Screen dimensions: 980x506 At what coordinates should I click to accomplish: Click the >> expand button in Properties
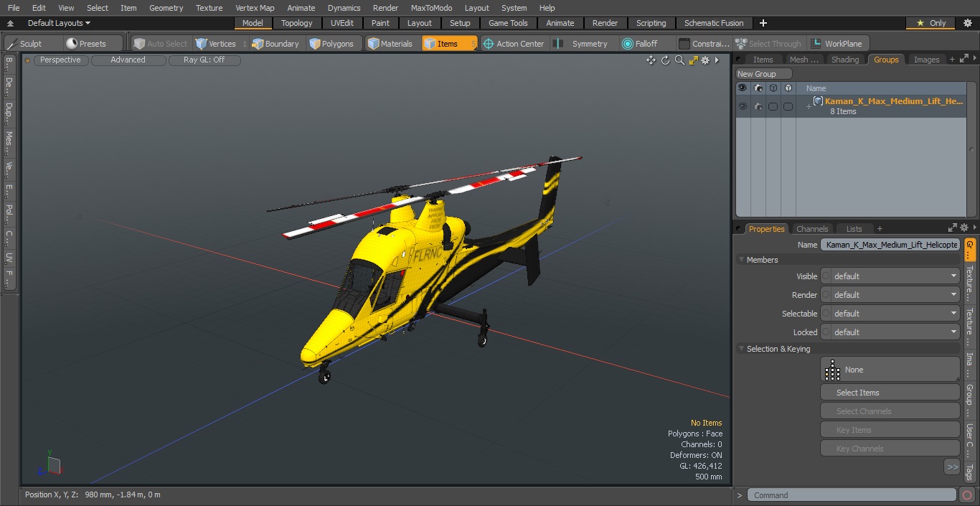952,467
